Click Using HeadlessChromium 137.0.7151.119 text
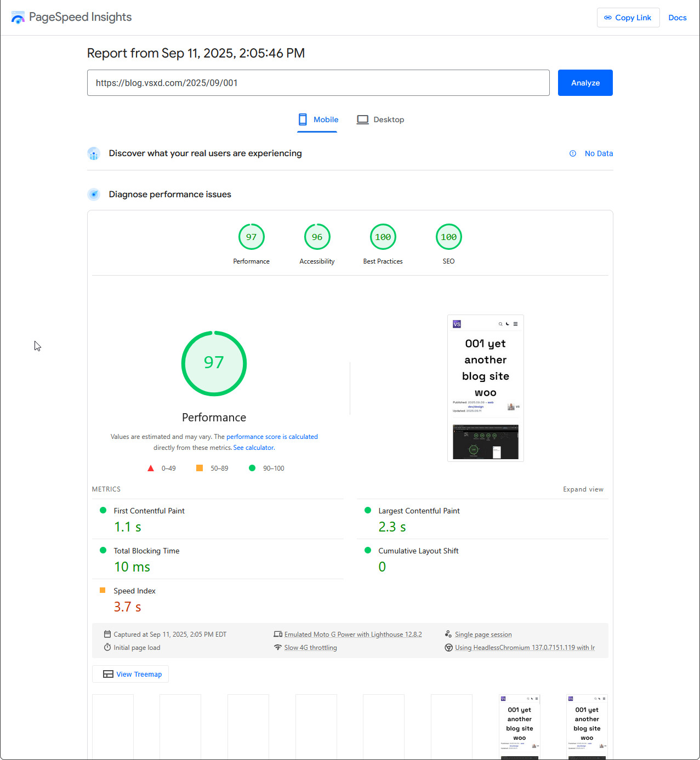Viewport: 700px width, 760px height. [x=525, y=648]
